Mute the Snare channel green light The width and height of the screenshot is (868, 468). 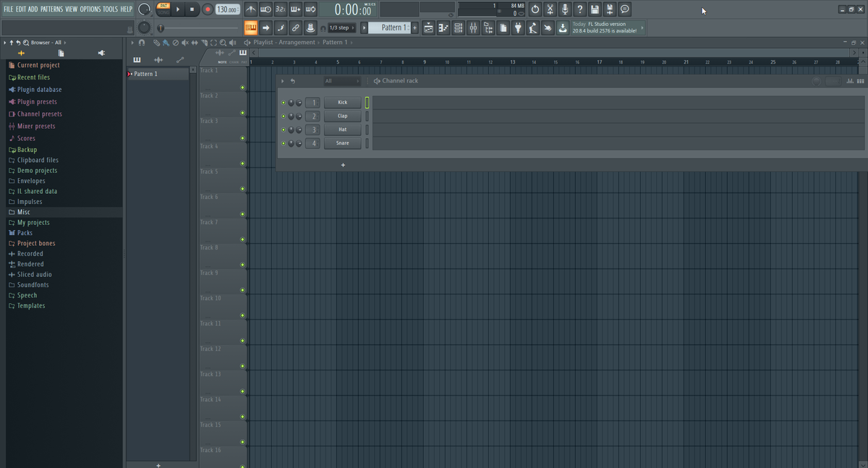(284, 143)
